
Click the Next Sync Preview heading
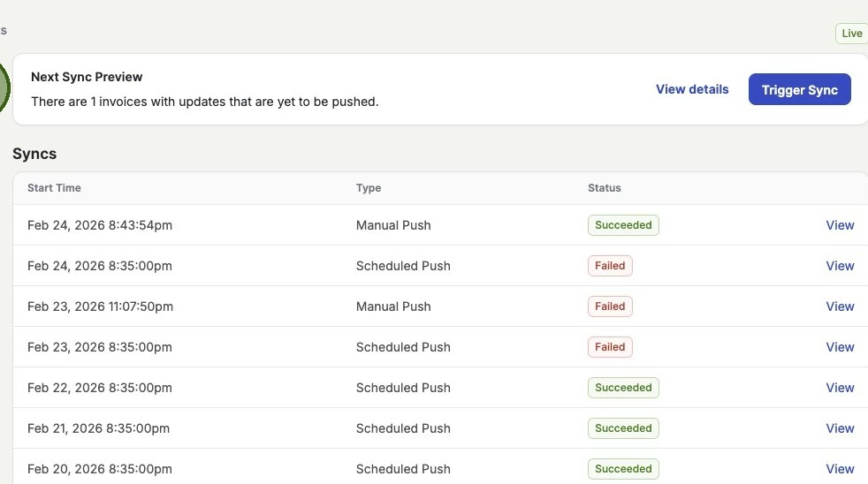point(87,77)
